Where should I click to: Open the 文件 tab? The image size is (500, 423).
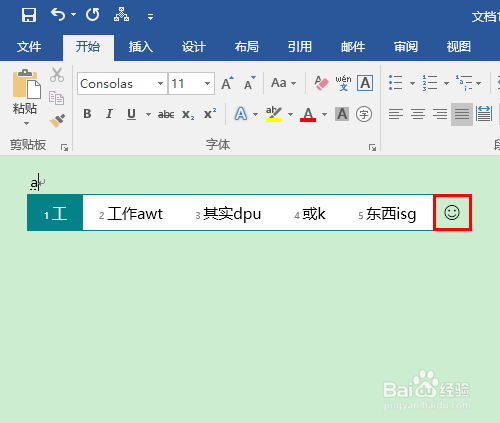(x=29, y=47)
